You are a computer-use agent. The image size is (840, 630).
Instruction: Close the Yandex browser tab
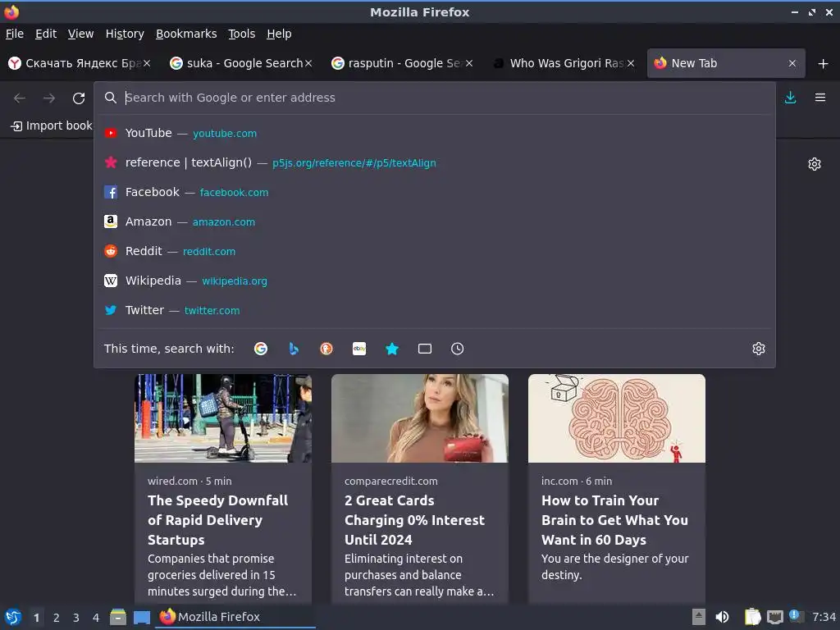[147, 63]
